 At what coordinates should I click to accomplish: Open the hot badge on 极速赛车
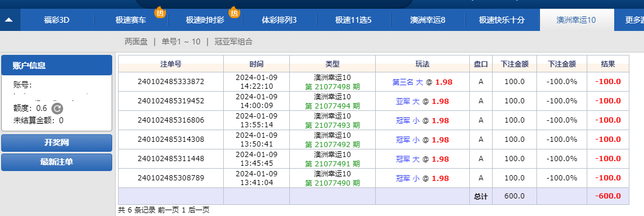point(160,13)
